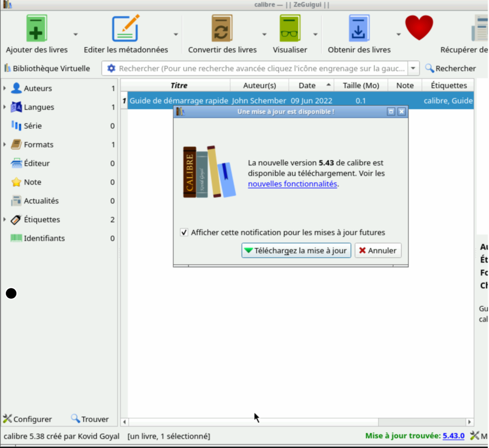This screenshot has height=448, width=489.
Task: Click the Visualiser reader icon
Action: (290, 28)
